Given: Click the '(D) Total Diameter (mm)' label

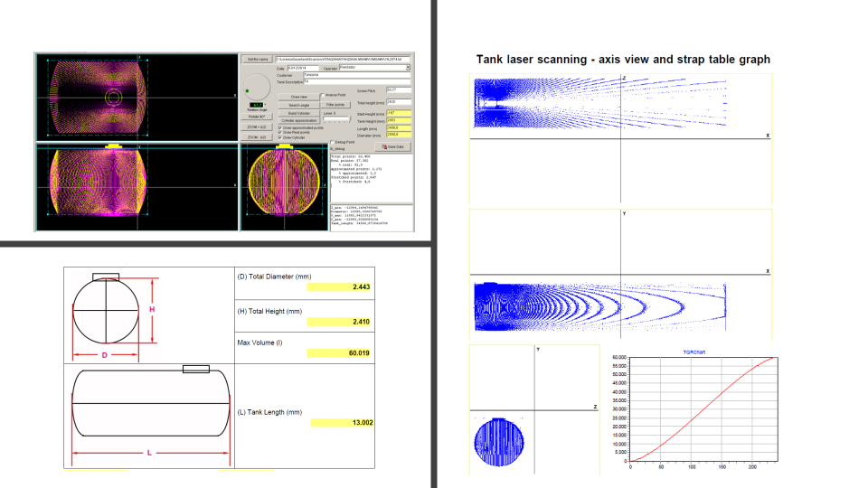Looking at the screenshot, I should pyautogui.click(x=274, y=277).
